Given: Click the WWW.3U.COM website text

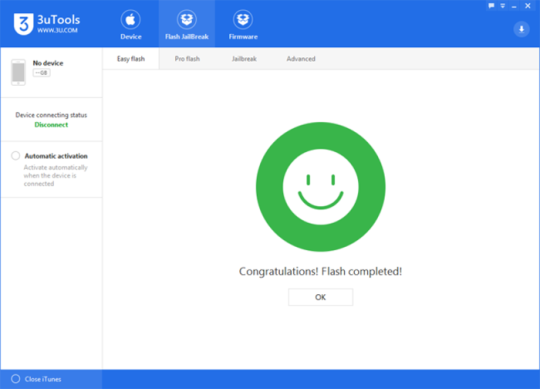Looking at the screenshot, I should 58,30.
